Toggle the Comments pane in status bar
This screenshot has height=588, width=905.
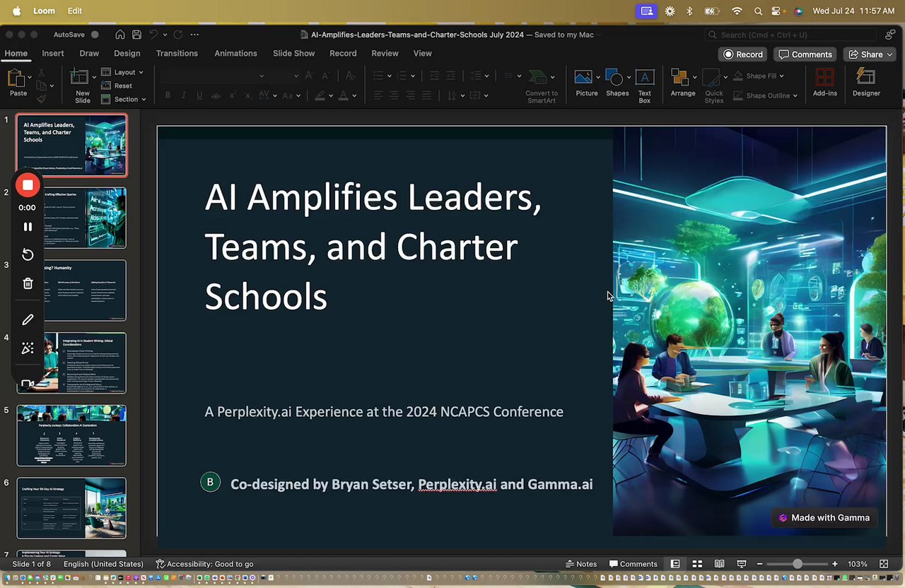pyautogui.click(x=633, y=564)
